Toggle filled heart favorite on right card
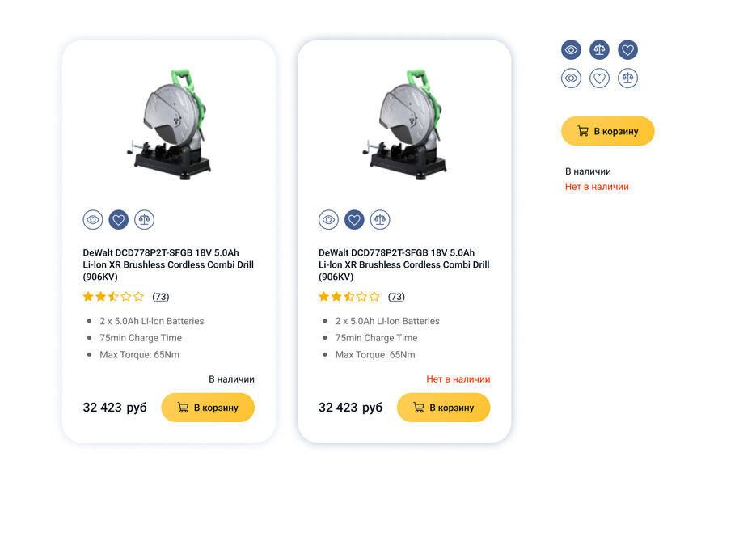Image resolution: width=756 pixels, height=537 pixels. click(x=354, y=220)
